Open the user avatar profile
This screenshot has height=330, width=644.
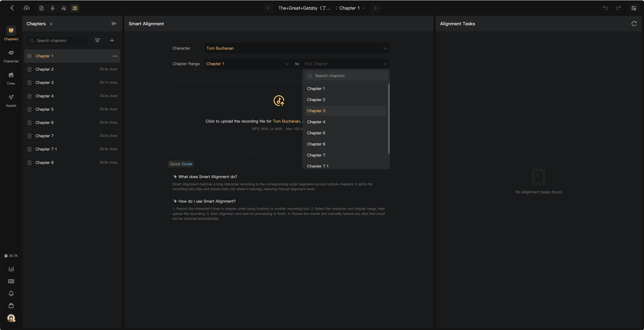(11, 318)
